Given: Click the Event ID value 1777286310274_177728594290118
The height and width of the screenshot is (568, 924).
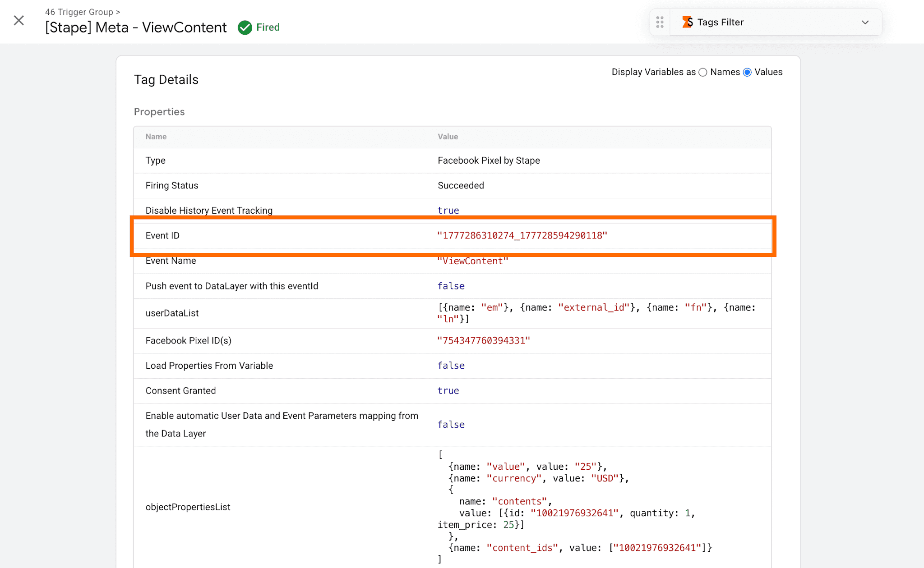Looking at the screenshot, I should [x=522, y=235].
